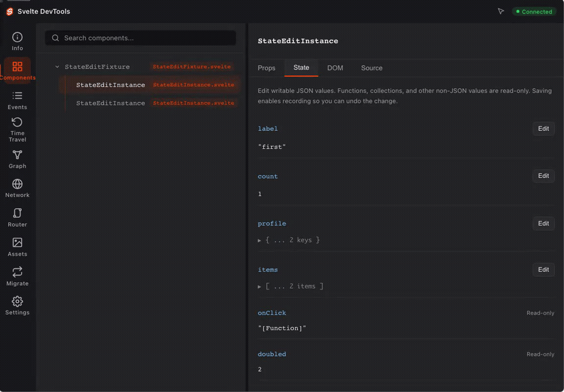Click the StateEditInstance panel heading
Image resolution: width=564 pixels, height=392 pixels.
(298, 41)
